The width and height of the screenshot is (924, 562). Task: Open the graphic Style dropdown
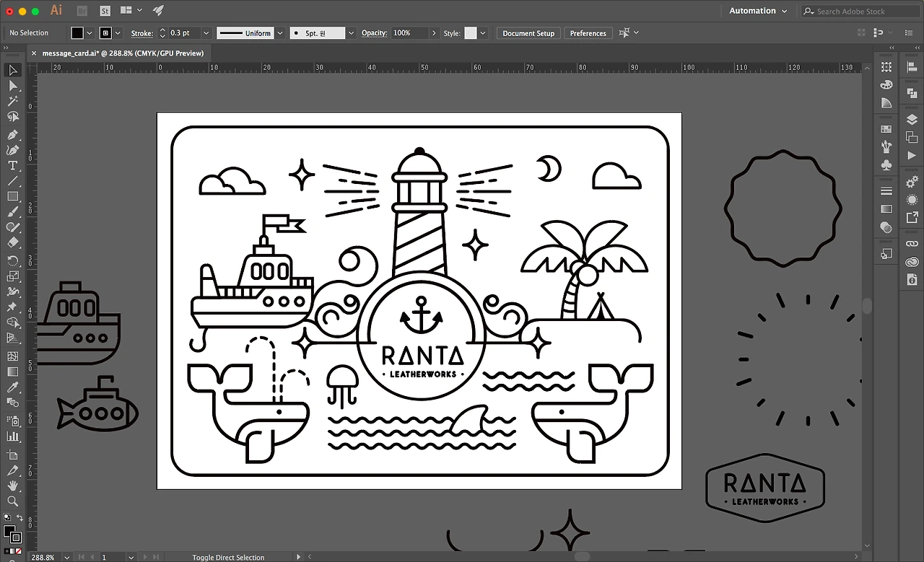[483, 33]
